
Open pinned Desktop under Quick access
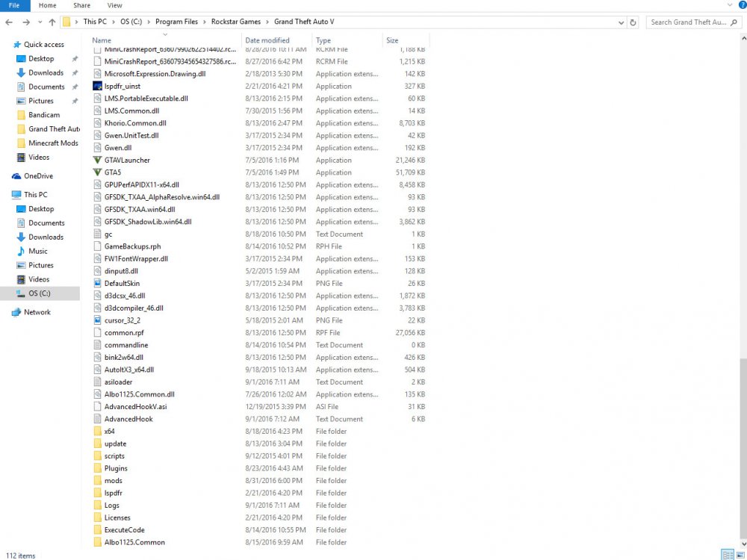point(41,58)
